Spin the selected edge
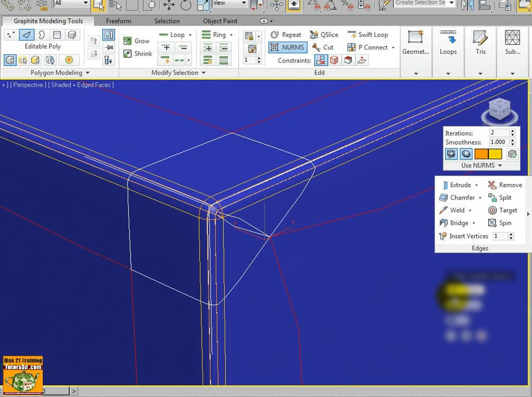The width and height of the screenshot is (532, 397). pos(500,223)
